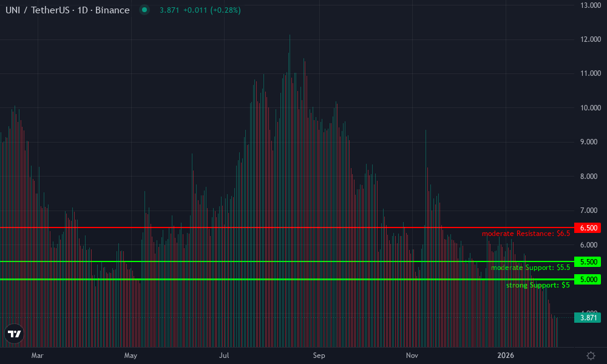Click the 3.871 last price value
607x364 pixels.
coord(169,10)
